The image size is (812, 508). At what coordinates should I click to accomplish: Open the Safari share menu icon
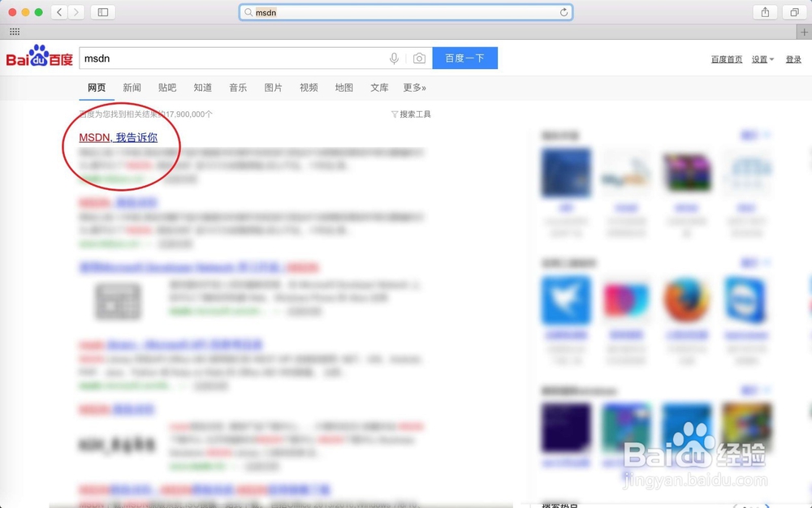765,12
